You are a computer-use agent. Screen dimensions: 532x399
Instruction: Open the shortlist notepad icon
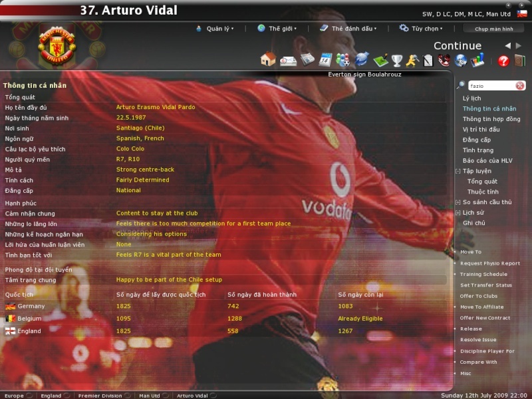point(428,61)
